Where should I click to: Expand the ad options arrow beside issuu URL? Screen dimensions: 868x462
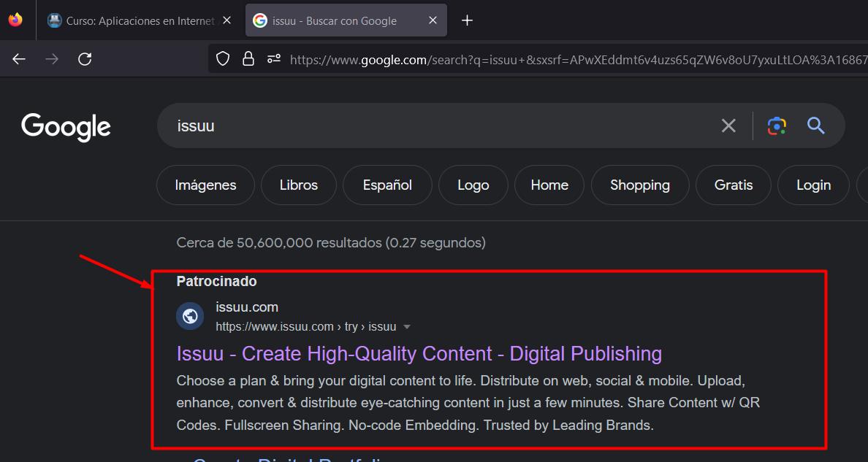(407, 327)
